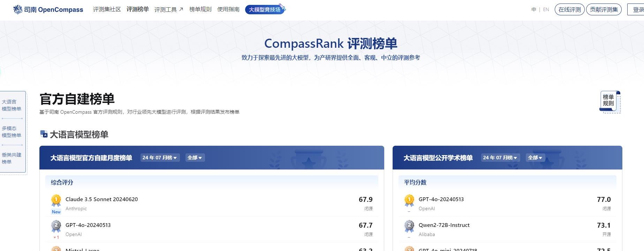Screen dimensions: 644x251
Task: Click the score 73.1
Action: [x=604, y=225]
